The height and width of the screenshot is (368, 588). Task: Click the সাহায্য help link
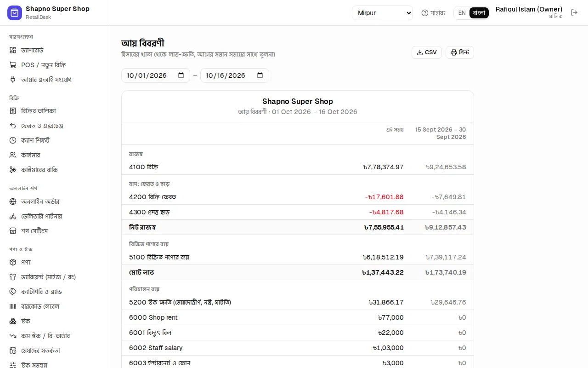pyautogui.click(x=433, y=13)
